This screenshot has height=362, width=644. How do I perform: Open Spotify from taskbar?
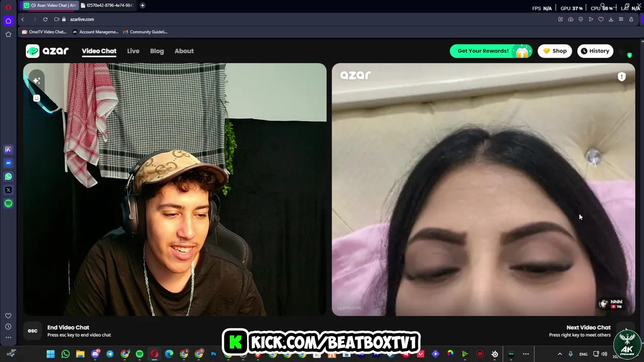(x=139, y=354)
